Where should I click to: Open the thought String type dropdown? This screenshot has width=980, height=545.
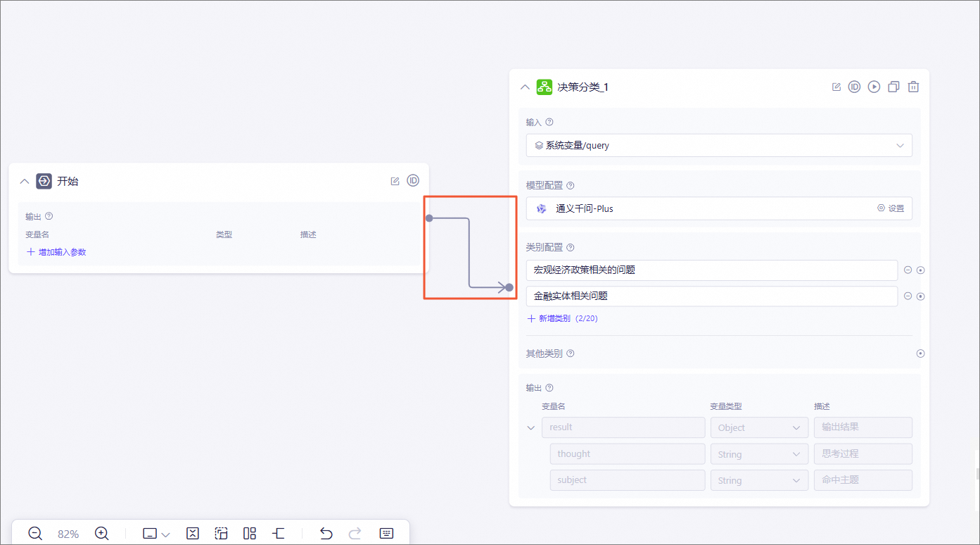(759, 454)
